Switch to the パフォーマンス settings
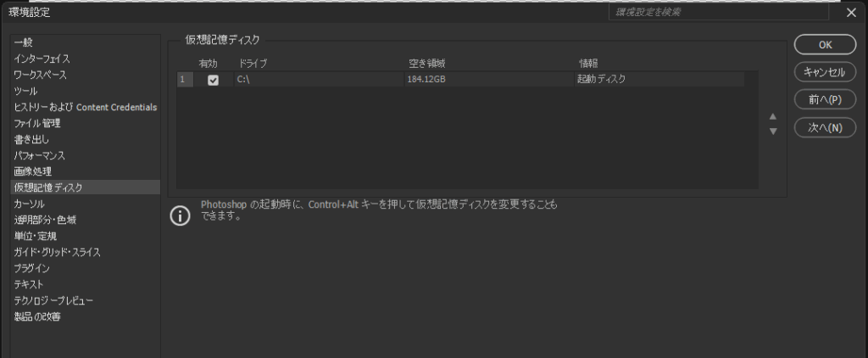Viewport: 868px width, 358px height. (x=39, y=156)
